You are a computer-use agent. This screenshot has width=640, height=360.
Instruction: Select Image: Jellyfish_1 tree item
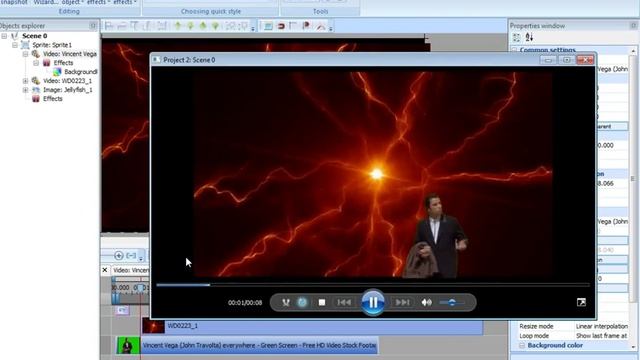[68, 90]
